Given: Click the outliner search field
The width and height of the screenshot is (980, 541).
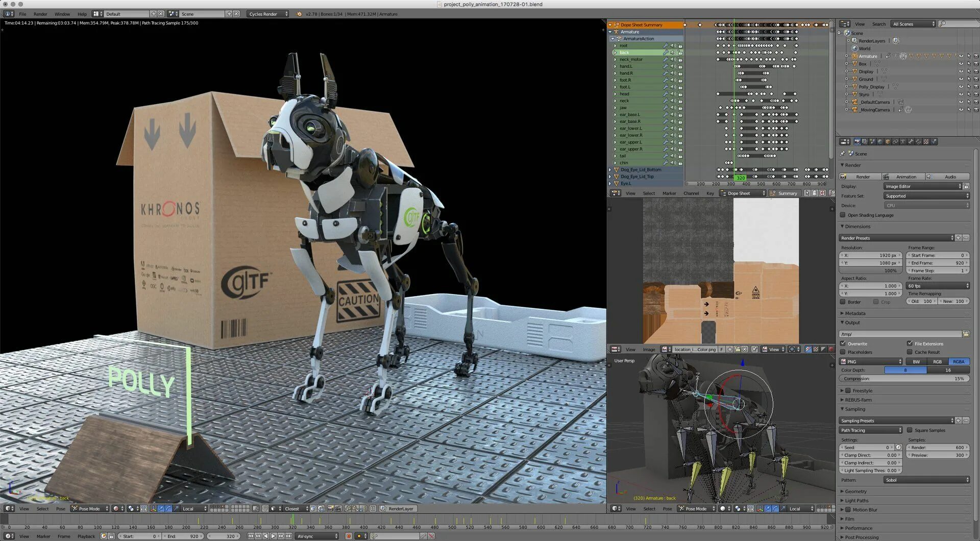Looking at the screenshot, I should pos(960,24).
